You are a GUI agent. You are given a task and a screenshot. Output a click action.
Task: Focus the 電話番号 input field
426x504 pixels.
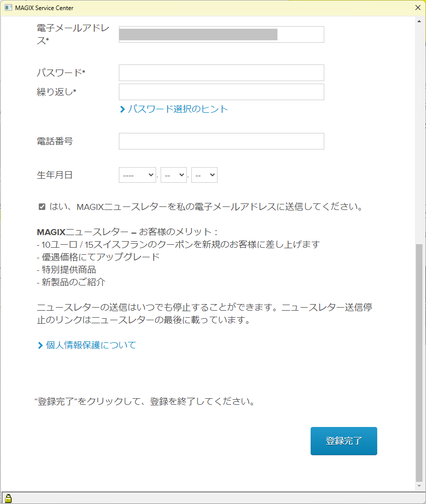coord(222,141)
